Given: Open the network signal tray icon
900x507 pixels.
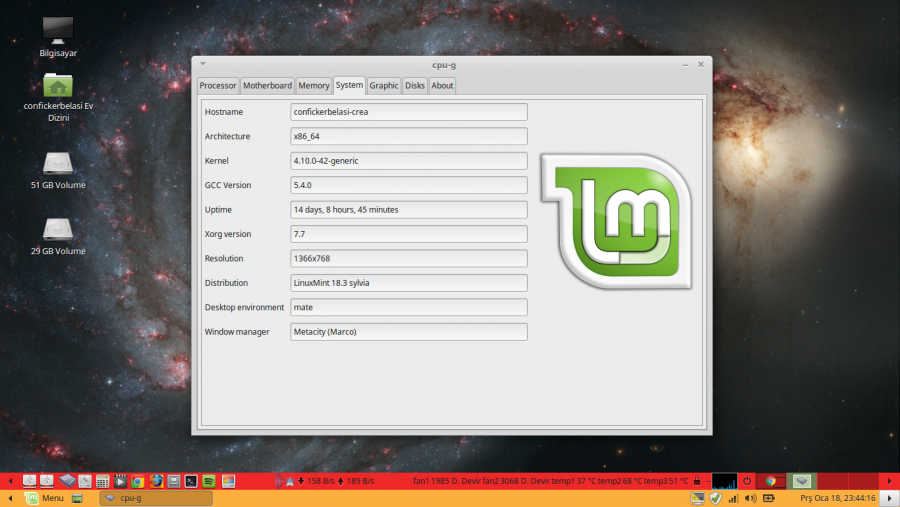Looking at the screenshot, I should (733, 498).
